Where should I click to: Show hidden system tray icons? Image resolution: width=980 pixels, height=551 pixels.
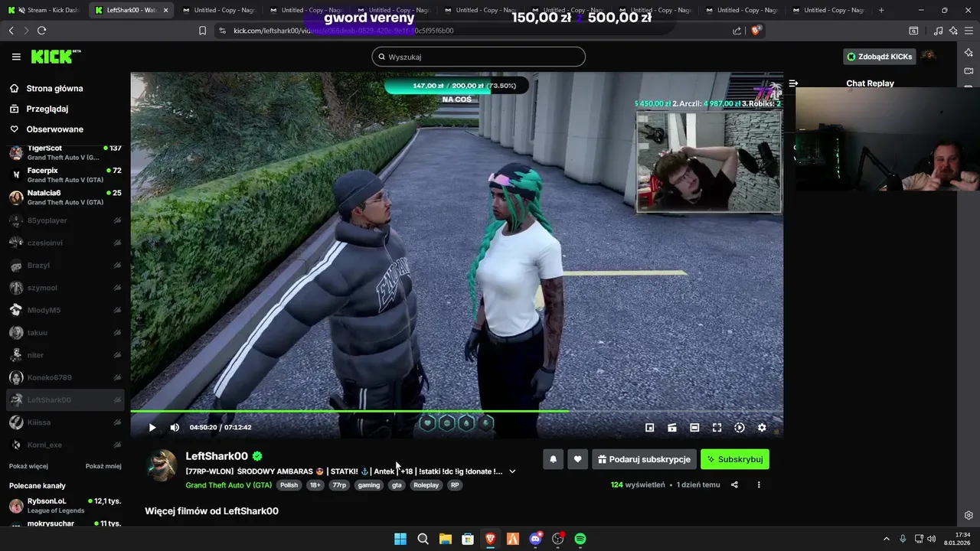887,539
